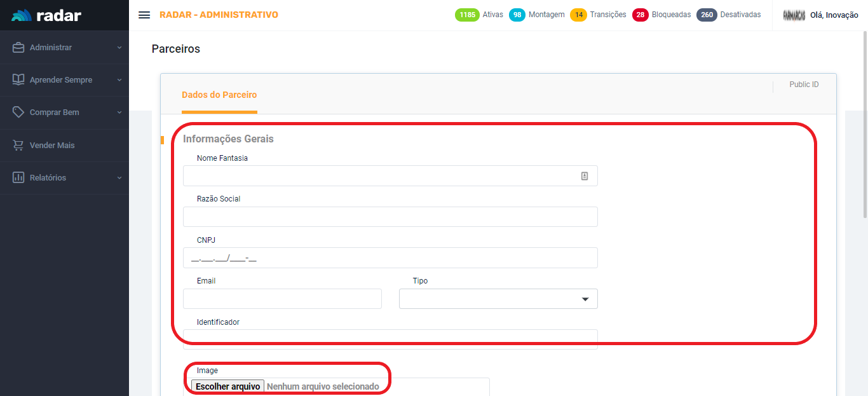Screen dimensions: 868x396
Task: Toggle the hamburger menu icon
Action: coord(144,15)
